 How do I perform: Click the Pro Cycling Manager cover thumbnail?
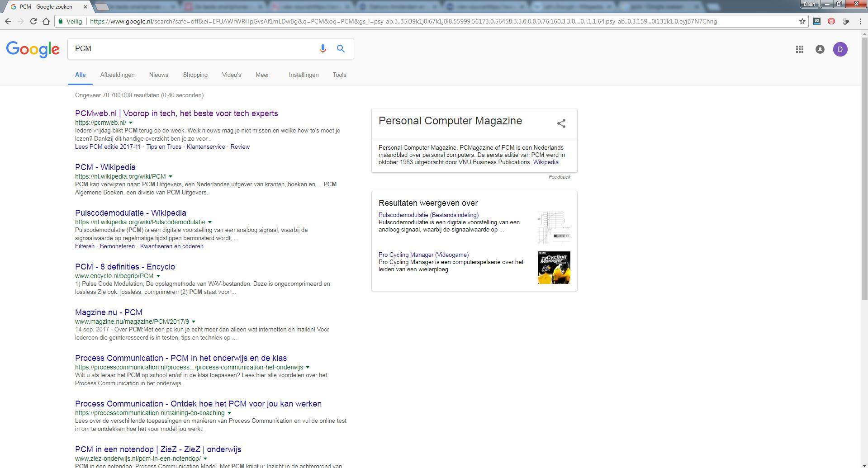[x=554, y=268]
